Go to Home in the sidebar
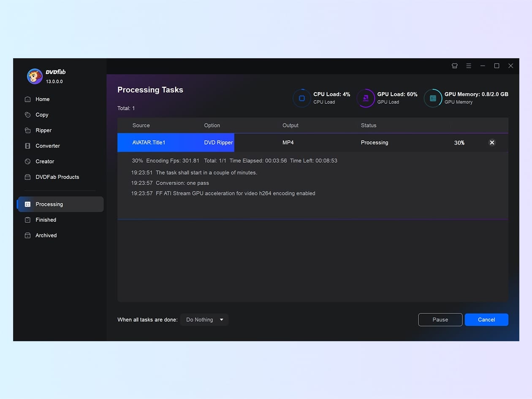532x399 pixels. [x=42, y=99]
